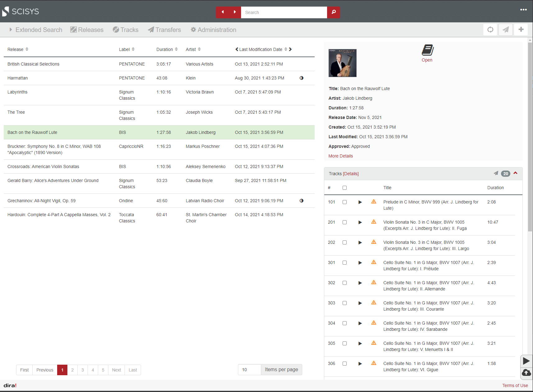Sort by the Duration column
Screen dimensions: 533x392
pos(167,49)
